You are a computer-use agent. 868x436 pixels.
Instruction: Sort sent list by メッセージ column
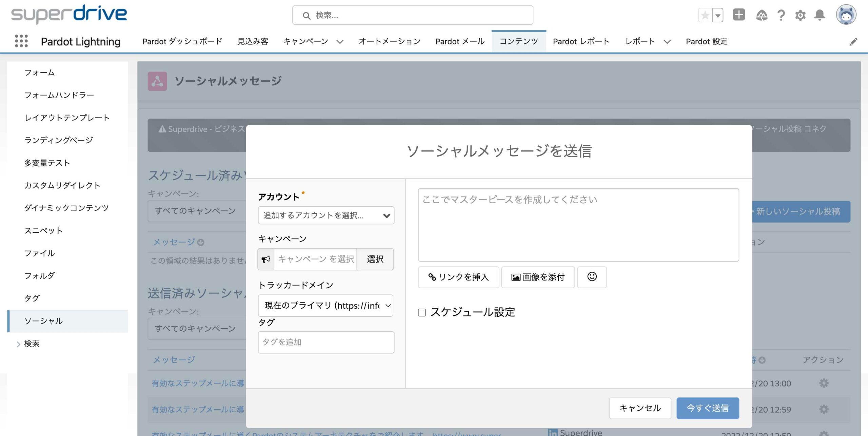(174, 359)
